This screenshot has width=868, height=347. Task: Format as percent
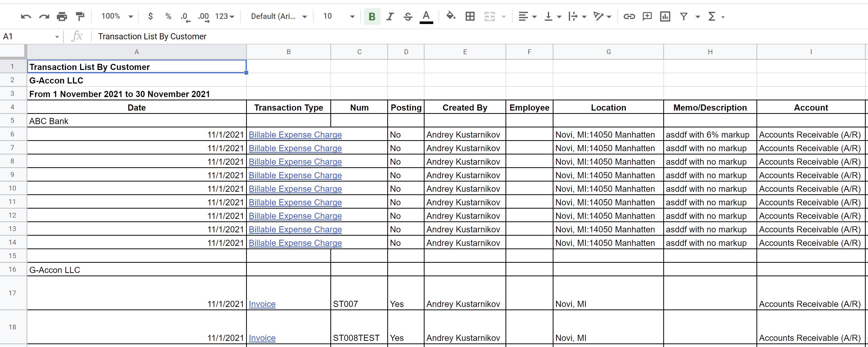pyautogui.click(x=168, y=16)
